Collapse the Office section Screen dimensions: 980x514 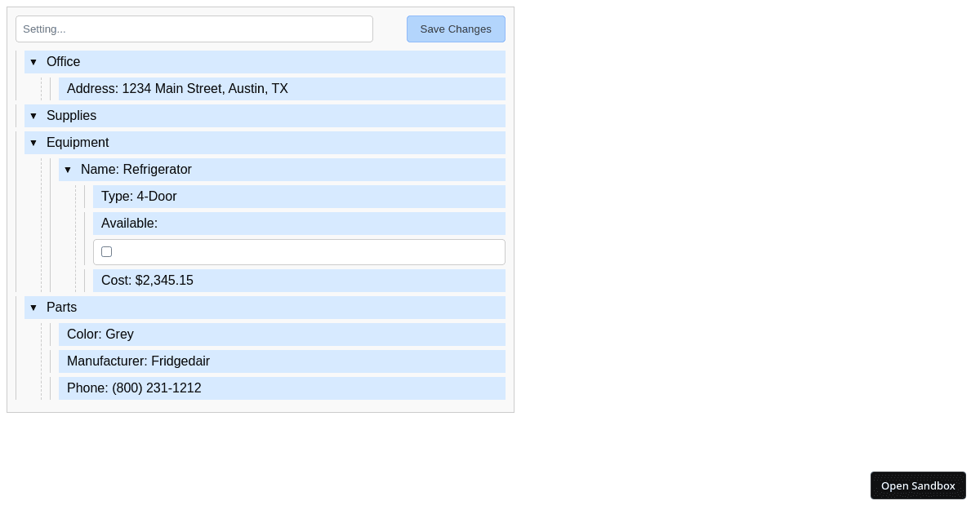[x=33, y=62]
